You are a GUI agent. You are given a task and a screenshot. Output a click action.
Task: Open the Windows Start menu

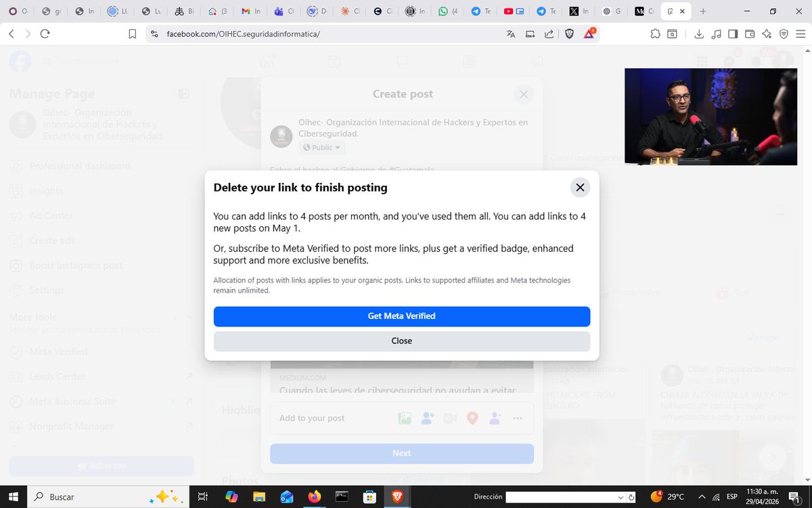pyautogui.click(x=14, y=496)
